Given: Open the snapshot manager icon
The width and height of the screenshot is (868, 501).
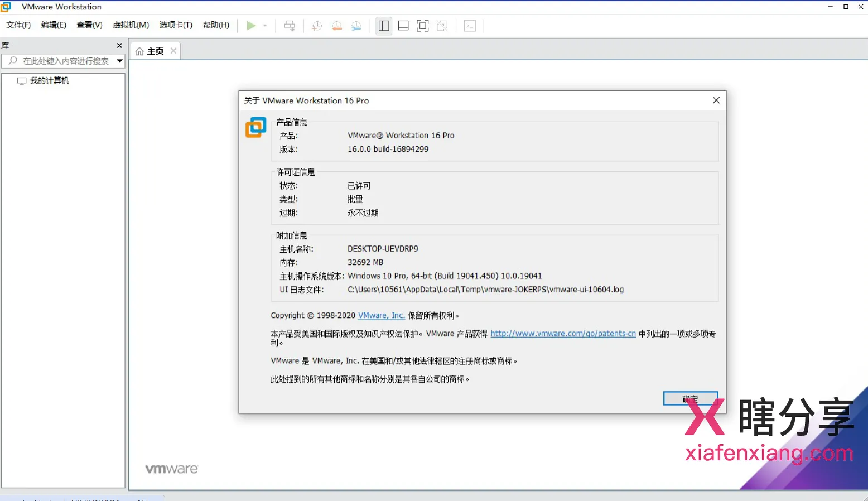Looking at the screenshot, I should pos(356,26).
